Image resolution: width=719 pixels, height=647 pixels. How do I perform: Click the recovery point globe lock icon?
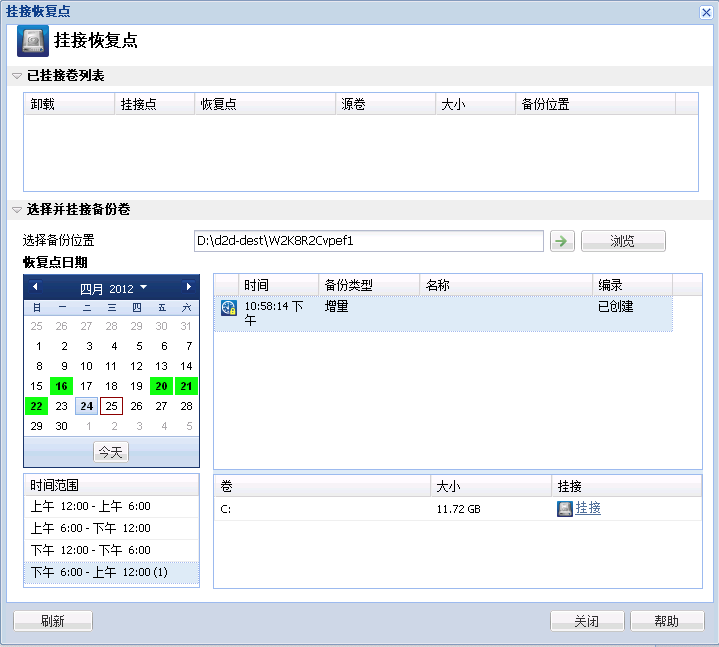229,308
